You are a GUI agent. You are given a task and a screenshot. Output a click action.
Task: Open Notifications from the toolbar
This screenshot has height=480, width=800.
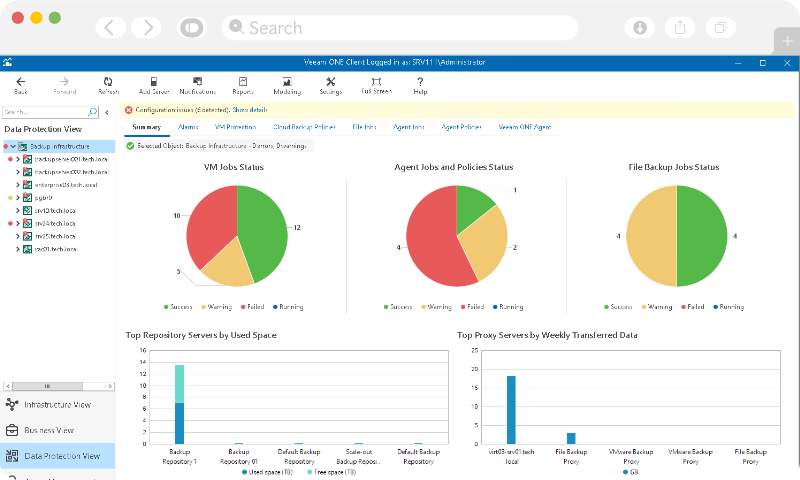pyautogui.click(x=197, y=82)
